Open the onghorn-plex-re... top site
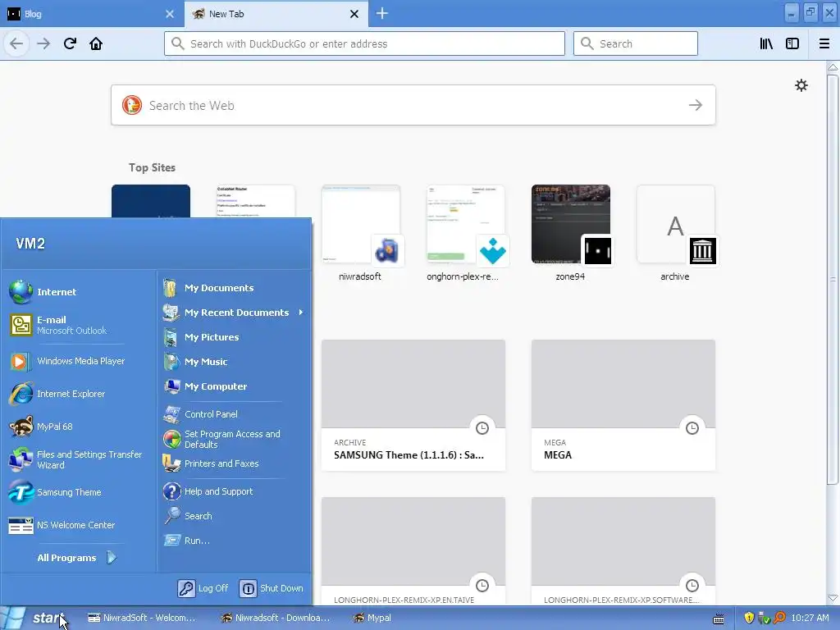840x630 pixels. [x=465, y=233]
